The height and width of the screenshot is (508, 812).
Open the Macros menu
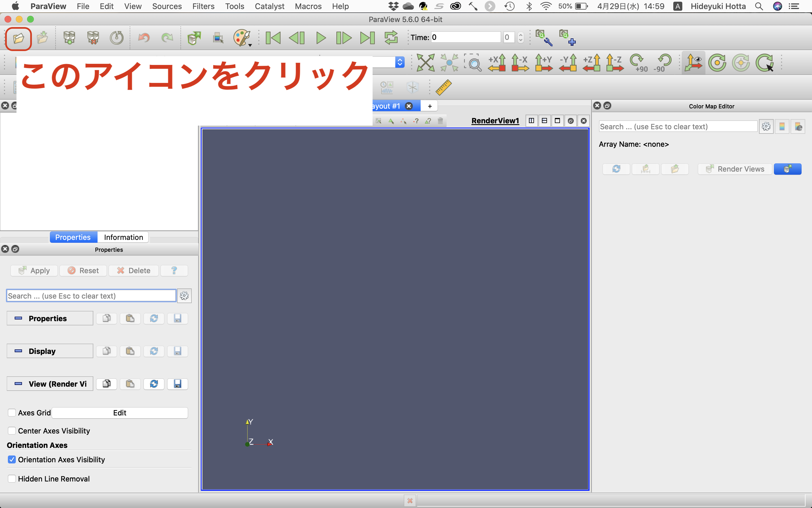click(x=308, y=6)
